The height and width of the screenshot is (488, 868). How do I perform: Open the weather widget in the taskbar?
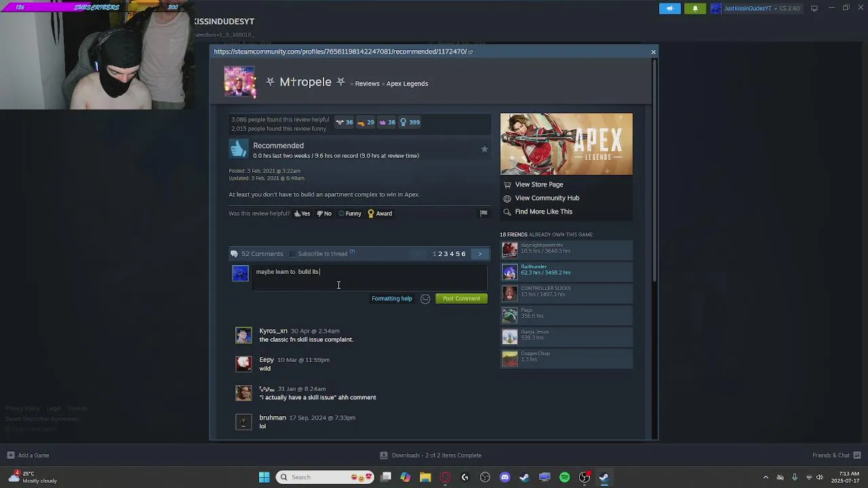click(x=34, y=477)
